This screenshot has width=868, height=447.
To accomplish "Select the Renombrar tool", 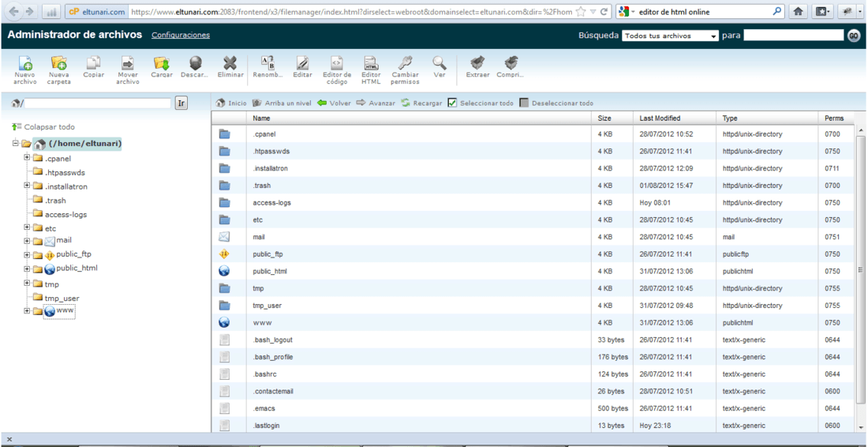I will point(268,67).
